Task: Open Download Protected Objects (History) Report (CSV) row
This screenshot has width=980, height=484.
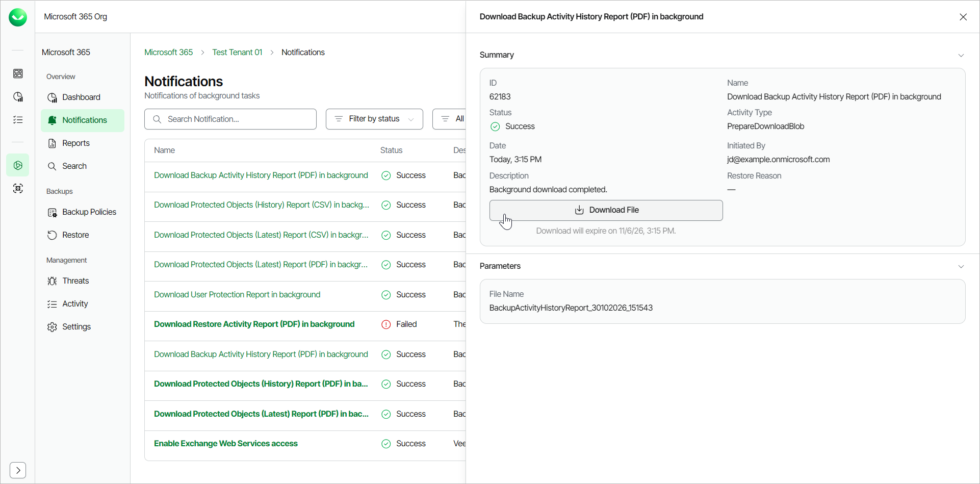Action: [x=262, y=205]
